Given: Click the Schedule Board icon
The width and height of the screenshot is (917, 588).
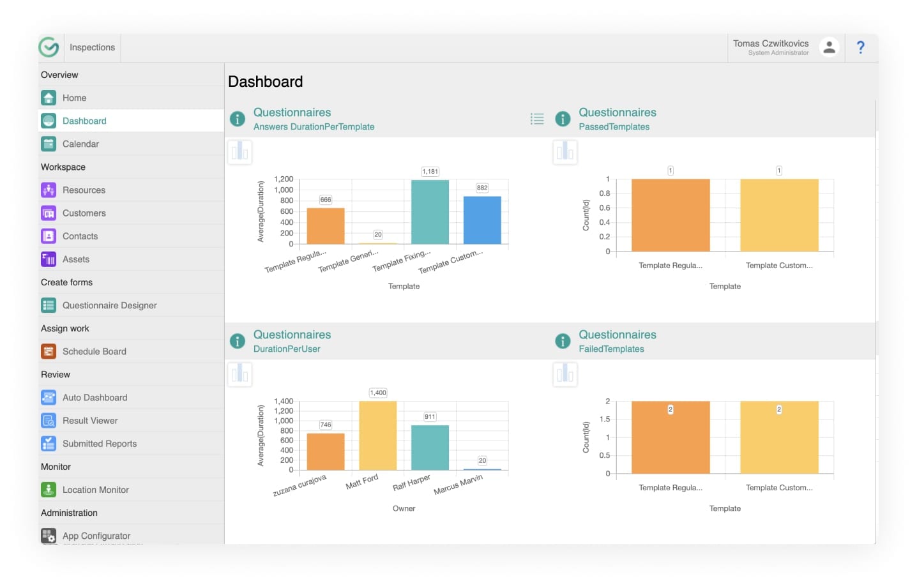Looking at the screenshot, I should click(49, 351).
